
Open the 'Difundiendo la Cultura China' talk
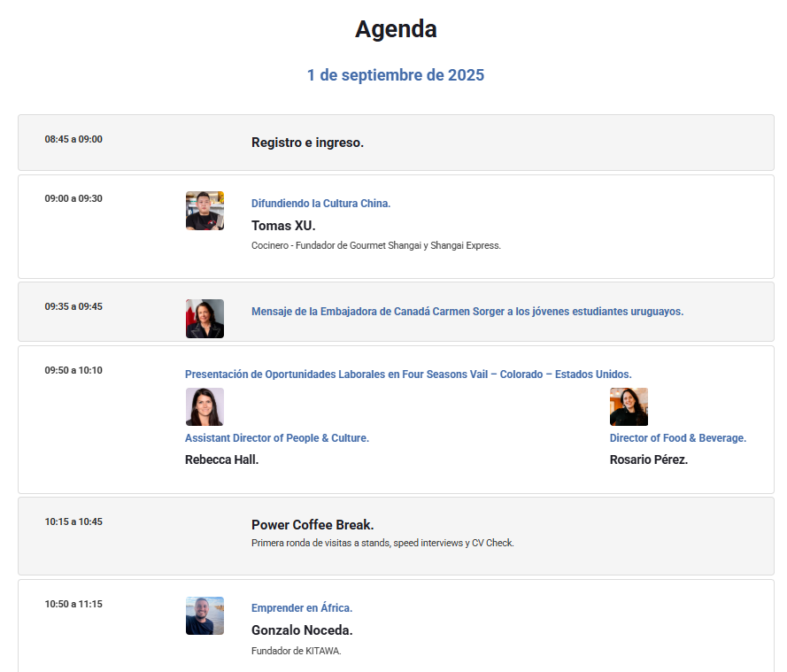coord(320,204)
